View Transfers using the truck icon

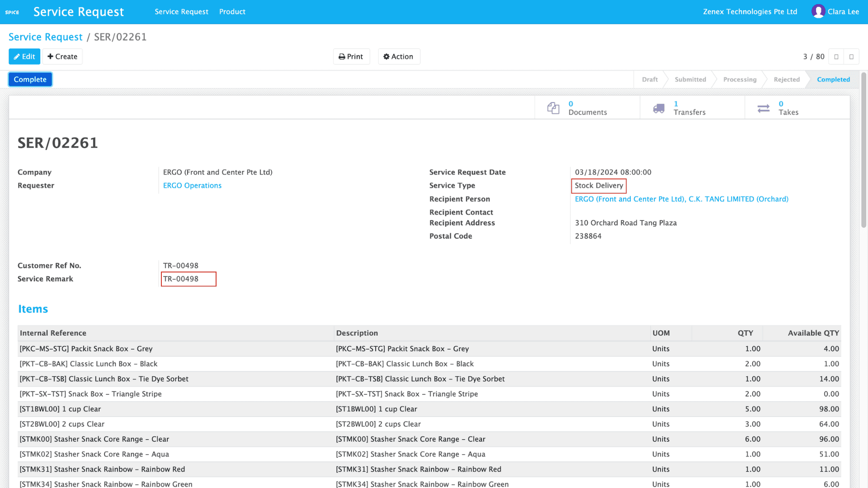[658, 108]
